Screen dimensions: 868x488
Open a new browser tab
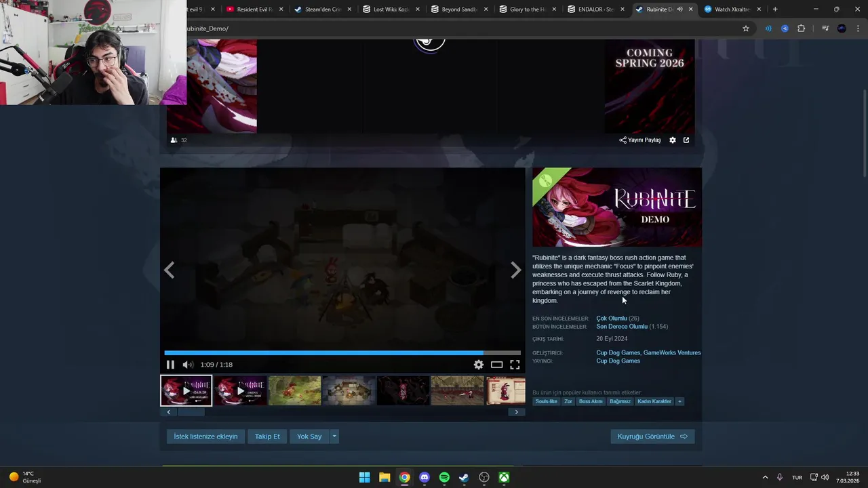coord(775,9)
